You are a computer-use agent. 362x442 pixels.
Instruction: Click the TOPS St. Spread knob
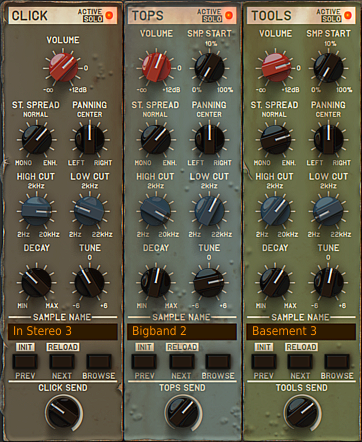[x=156, y=139]
